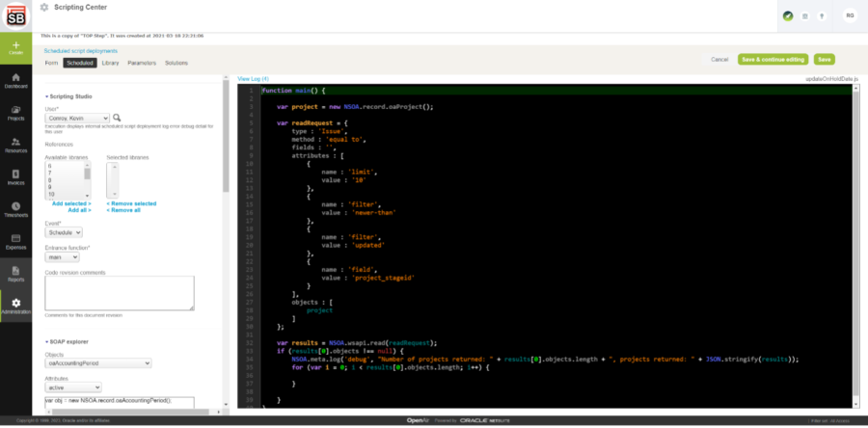Open Timesheets in the sidebar
This screenshot has height=428, width=868.
[x=16, y=209]
